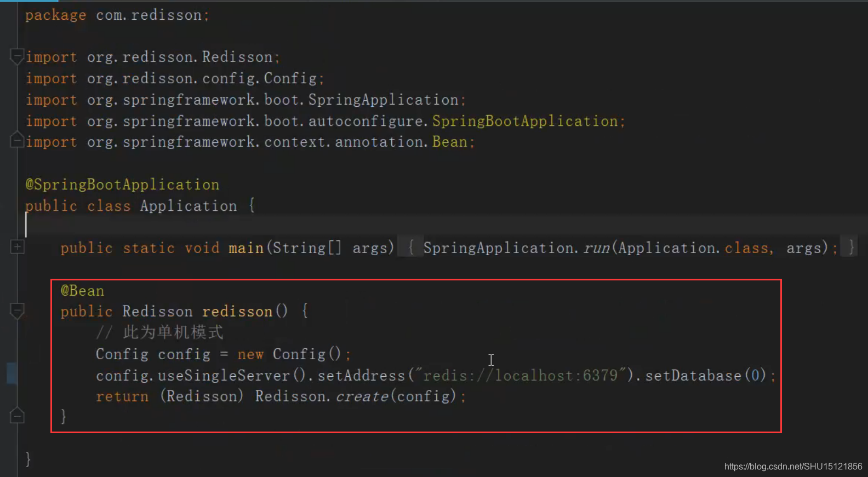Click Bean in the annotation import

coord(450,142)
